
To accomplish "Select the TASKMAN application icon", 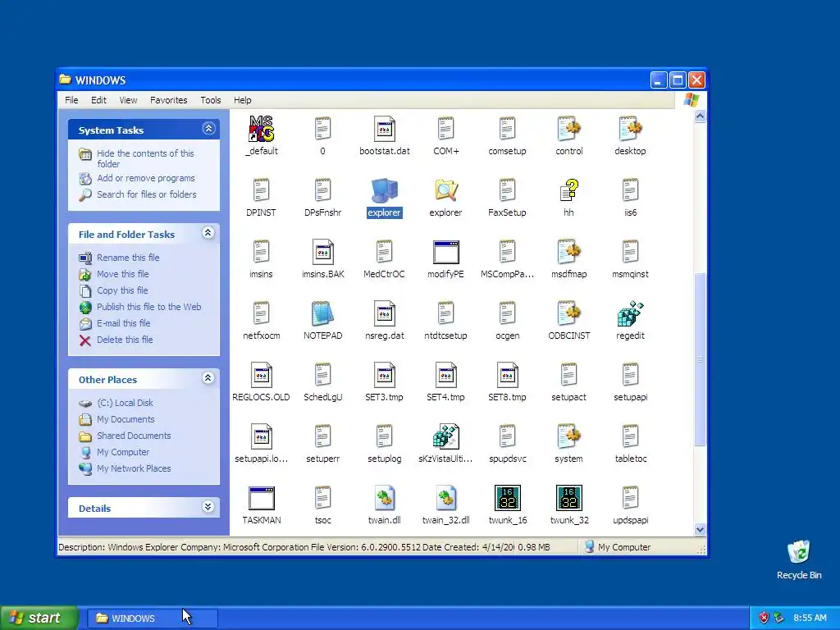I will pyautogui.click(x=262, y=498).
